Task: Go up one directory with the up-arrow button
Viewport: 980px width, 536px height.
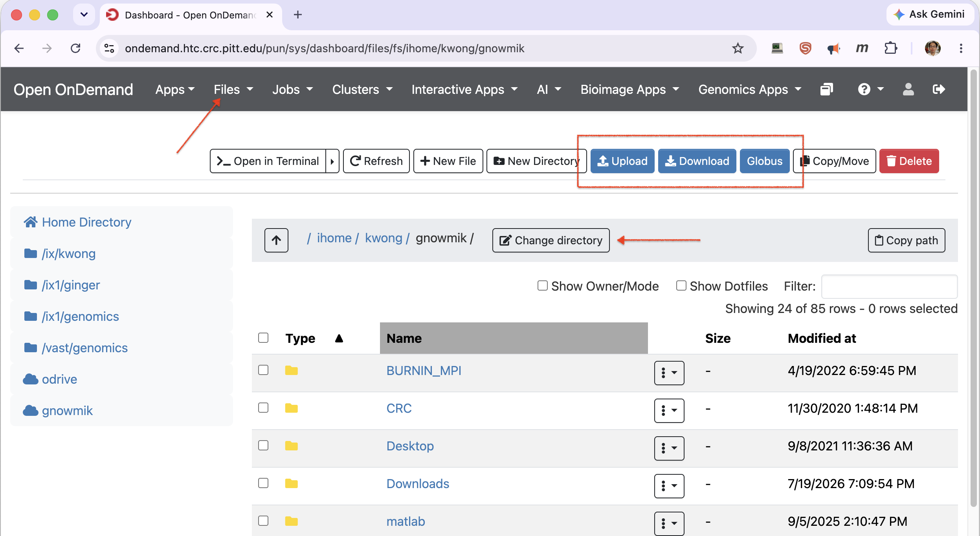Action: pos(276,240)
